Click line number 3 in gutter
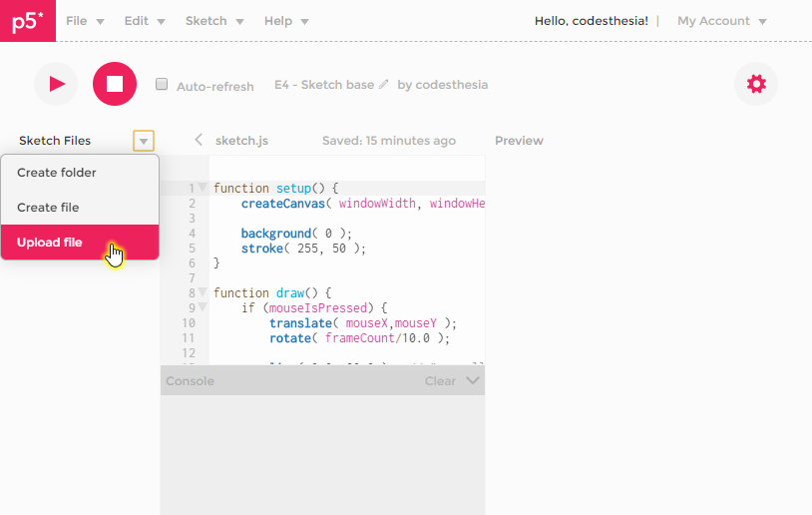812x515 pixels. click(x=192, y=219)
